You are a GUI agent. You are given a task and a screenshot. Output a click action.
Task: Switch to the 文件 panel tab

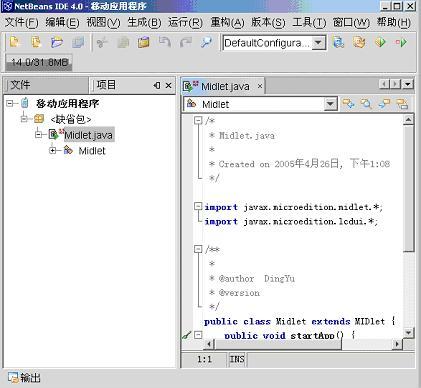pos(46,85)
